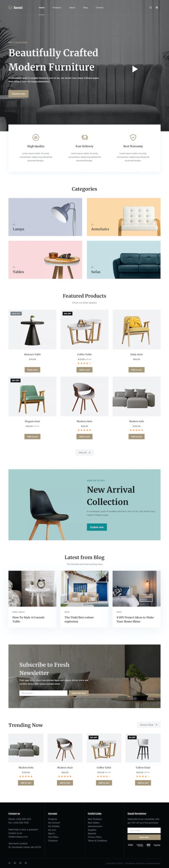Click View All under Featured Products
Image resolution: width=169 pixels, height=868 pixels.
84,452
